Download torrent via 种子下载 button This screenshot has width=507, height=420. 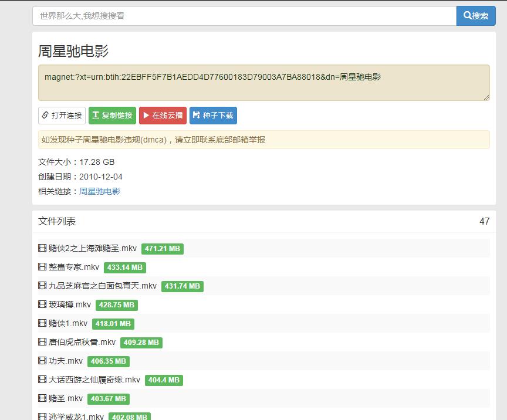[213, 116]
